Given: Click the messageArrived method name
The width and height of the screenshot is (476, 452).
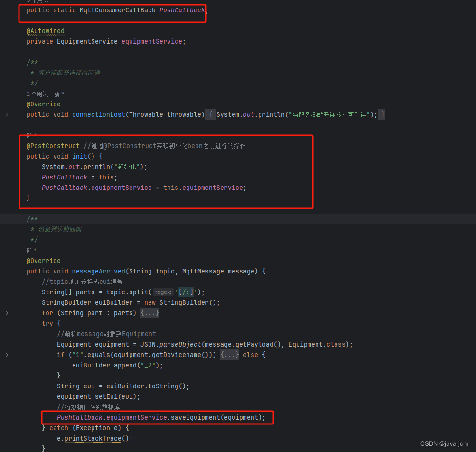Looking at the screenshot, I should (98, 271).
